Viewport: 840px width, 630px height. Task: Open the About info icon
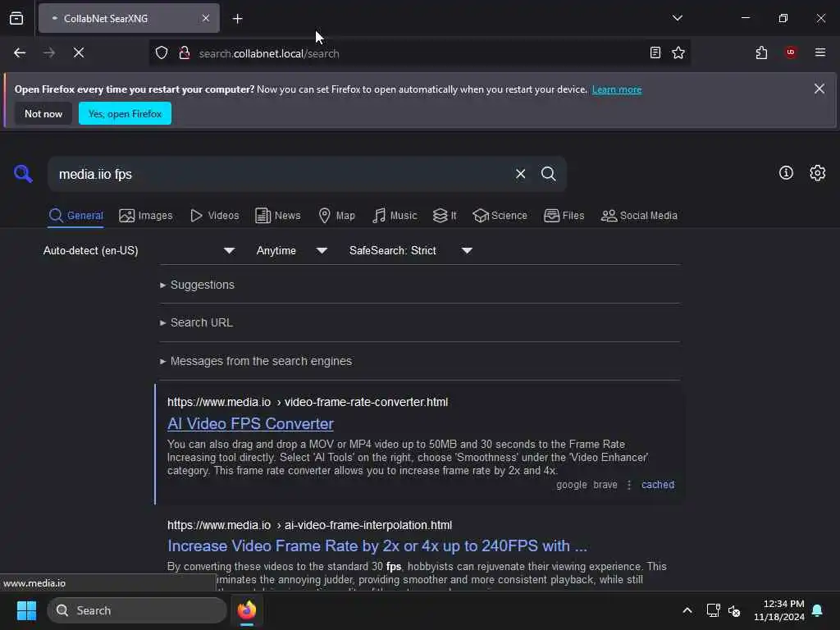[x=786, y=173]
